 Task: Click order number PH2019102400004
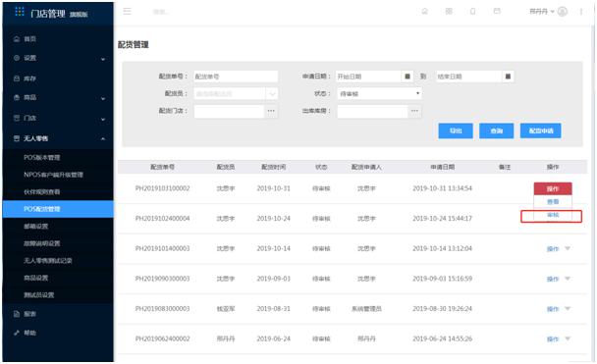click(x=163, y=219)
